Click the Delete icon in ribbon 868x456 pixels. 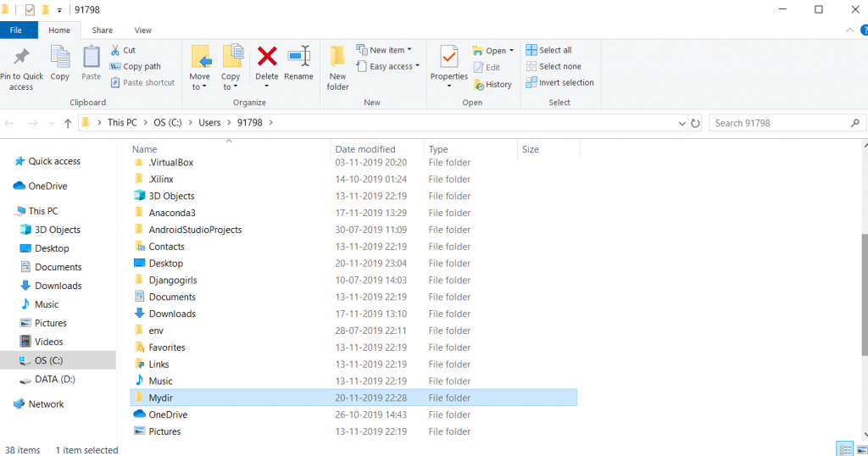(267, 65)
